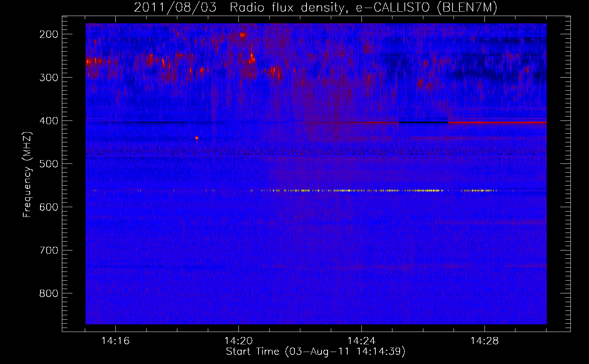Click the 14:20 time tick label

click(x=238, y=341)
